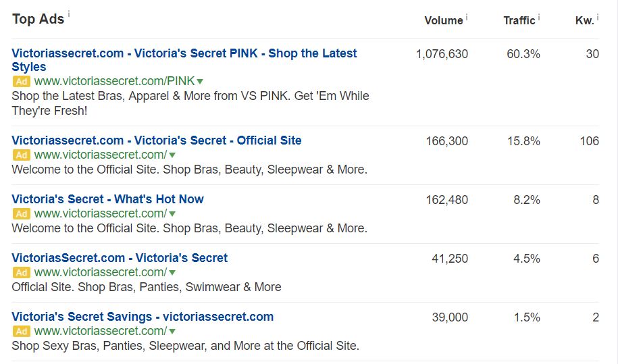Screen dimensions: 618x364
Task: Expand the URL dropdown arrow under Official Site ad
Action: (172, 155)
